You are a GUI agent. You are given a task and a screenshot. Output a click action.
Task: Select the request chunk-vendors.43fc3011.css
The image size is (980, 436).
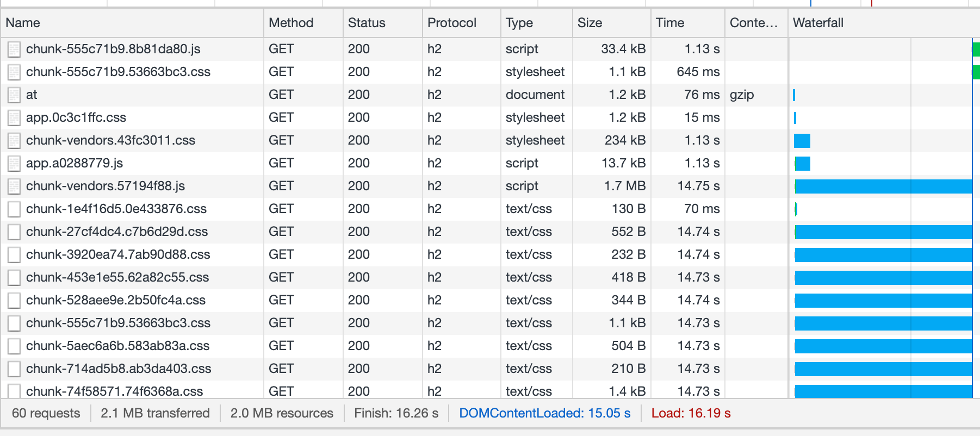click(110, 140)
